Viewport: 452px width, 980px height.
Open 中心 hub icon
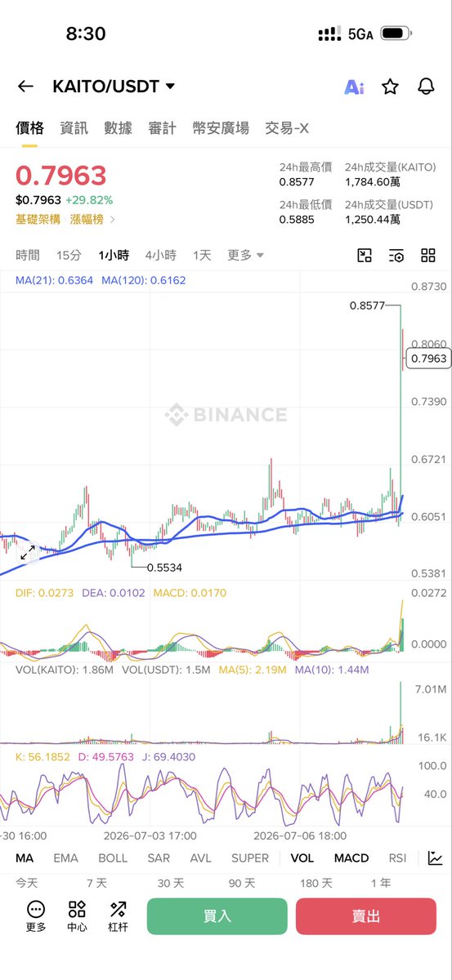[77, 916]
